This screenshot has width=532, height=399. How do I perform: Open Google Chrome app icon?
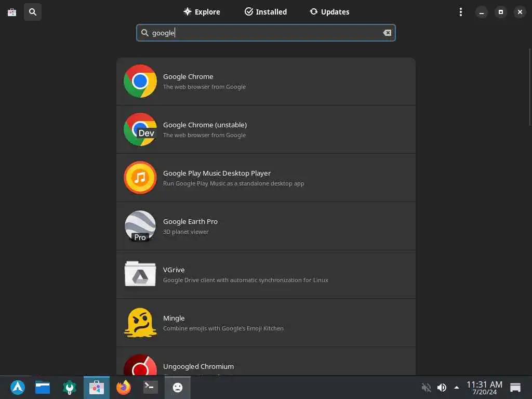pos(140,82)
